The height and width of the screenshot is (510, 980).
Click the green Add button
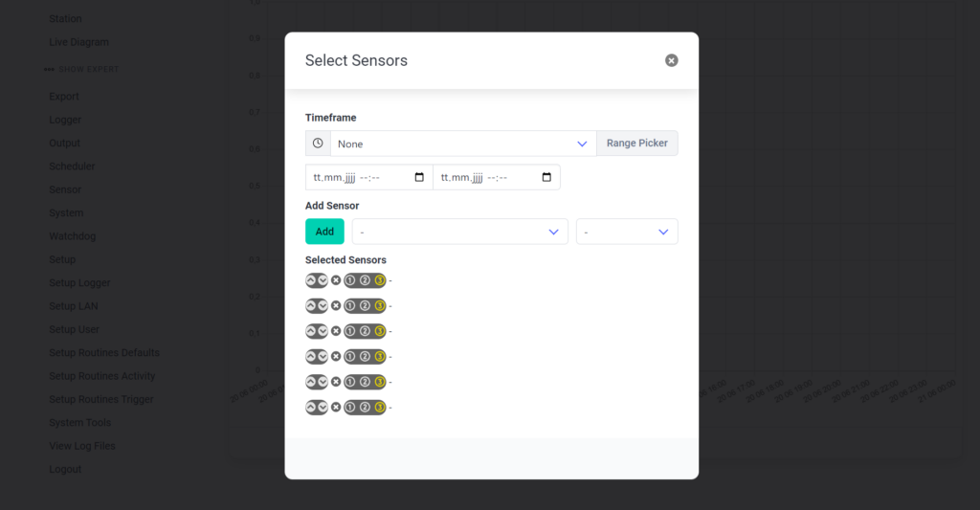pos(324,232)
